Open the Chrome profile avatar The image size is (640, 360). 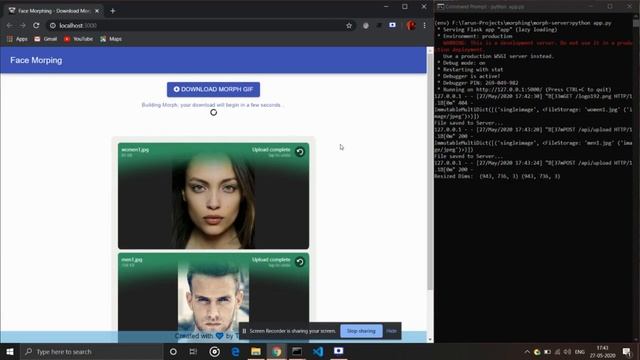411,25
